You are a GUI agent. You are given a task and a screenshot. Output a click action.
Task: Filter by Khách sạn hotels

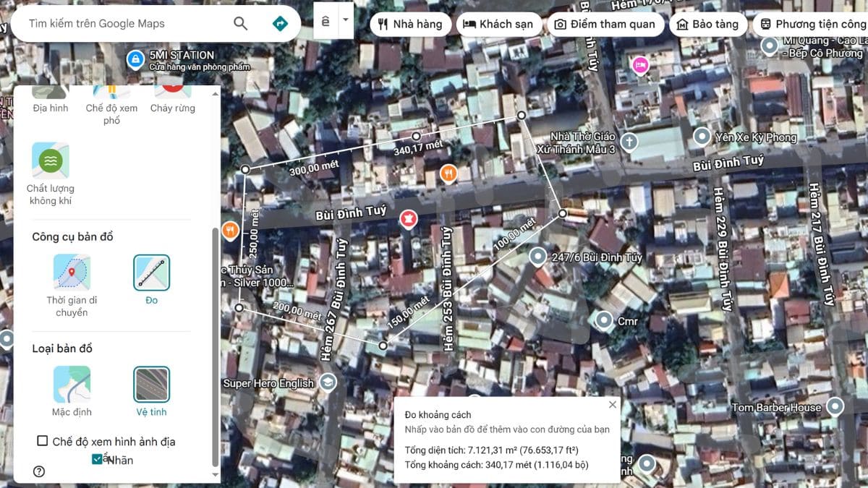(498, 24)
